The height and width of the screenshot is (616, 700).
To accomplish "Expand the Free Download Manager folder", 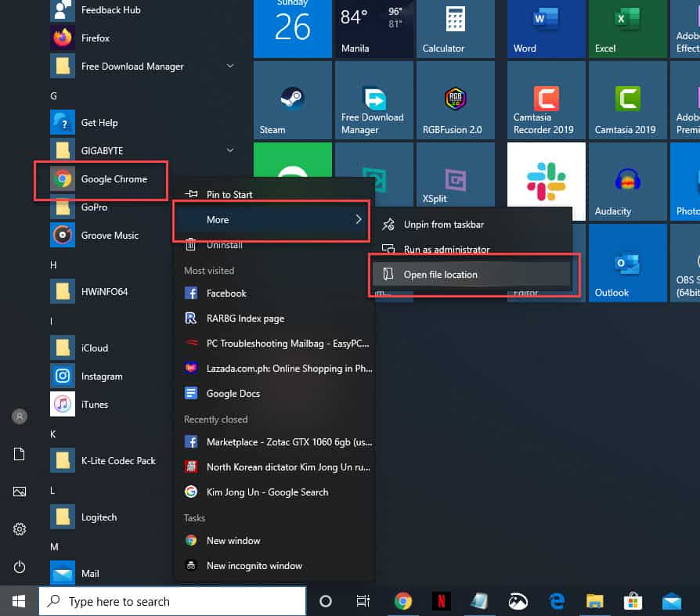I will click(x=230, y=66).
